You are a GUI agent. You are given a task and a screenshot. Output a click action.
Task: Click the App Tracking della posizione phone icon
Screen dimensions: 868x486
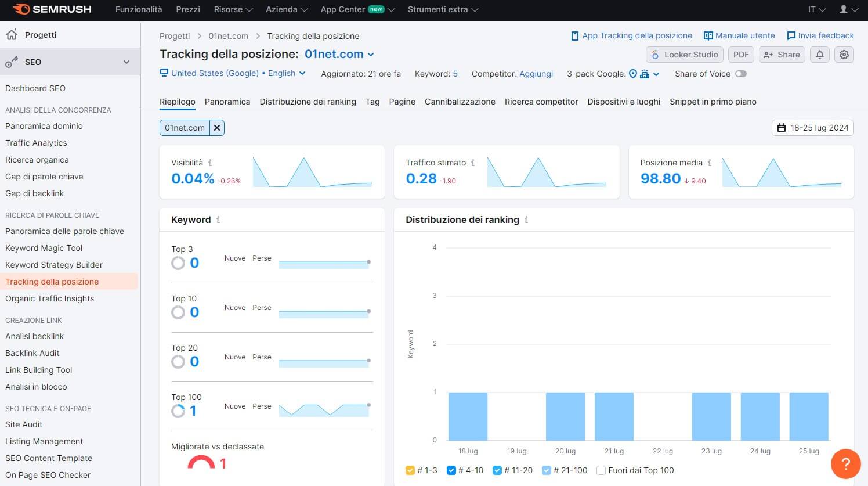click(x=575, y=36)
